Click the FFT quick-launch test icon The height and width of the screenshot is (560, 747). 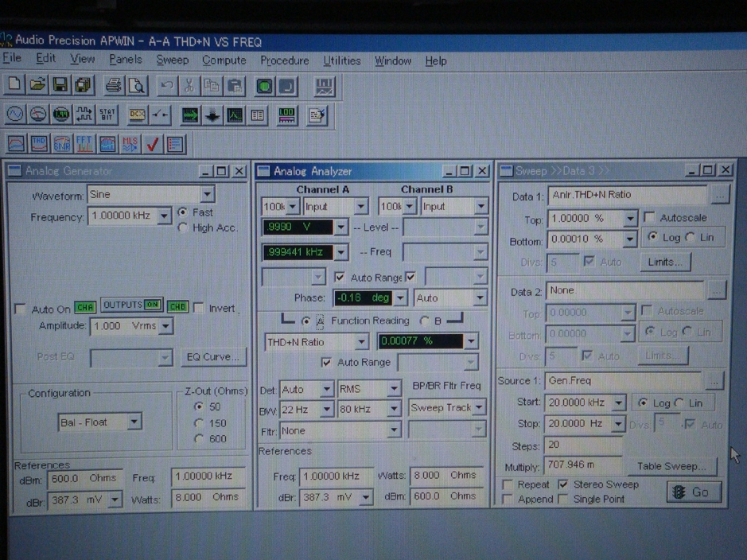[84, 144]
